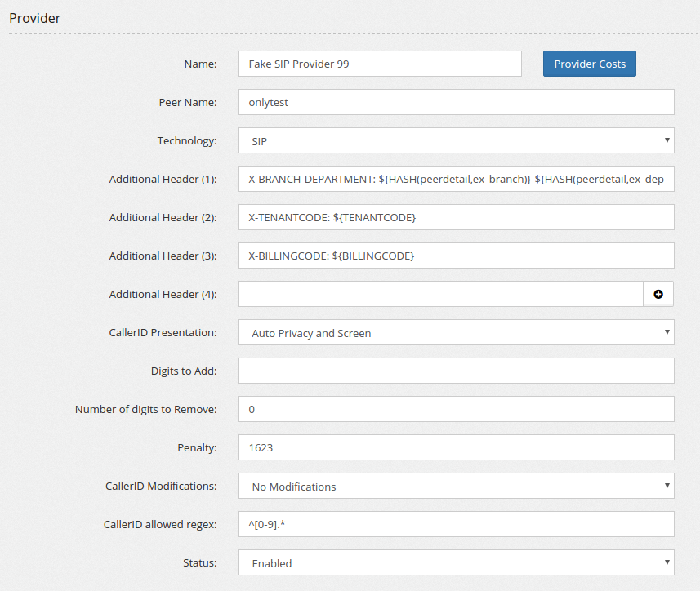Open the CallerID Presentation dropdown
The height and width of the screenshot is (591, 700).
456,333
